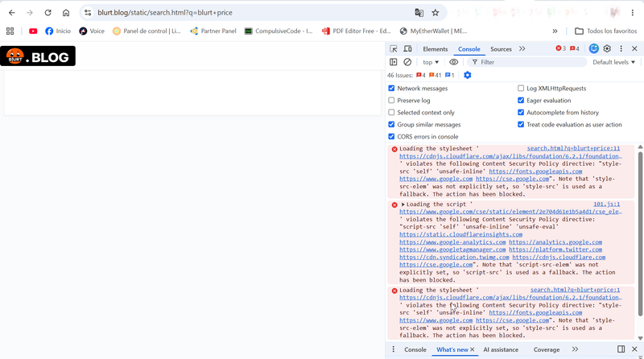Select the Coverage drawer tab

click(547, 349)
